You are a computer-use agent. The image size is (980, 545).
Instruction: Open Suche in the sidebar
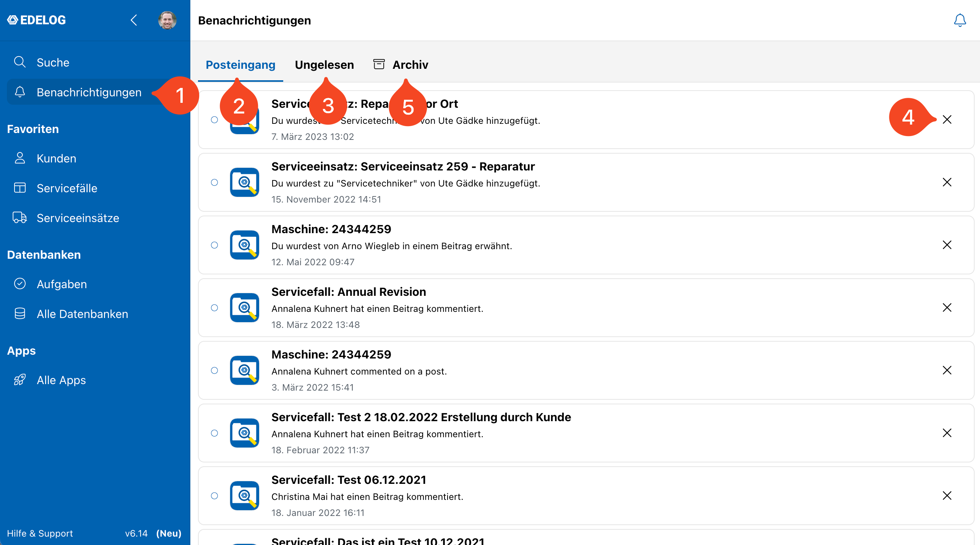click(95, 62)
